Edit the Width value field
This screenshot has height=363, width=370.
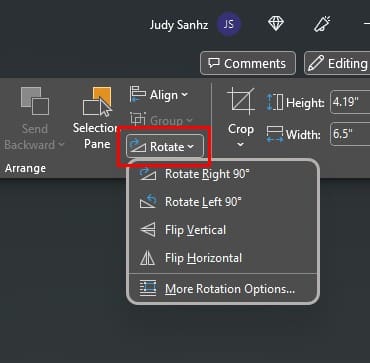pyautogui.click(x=350, y=134)
